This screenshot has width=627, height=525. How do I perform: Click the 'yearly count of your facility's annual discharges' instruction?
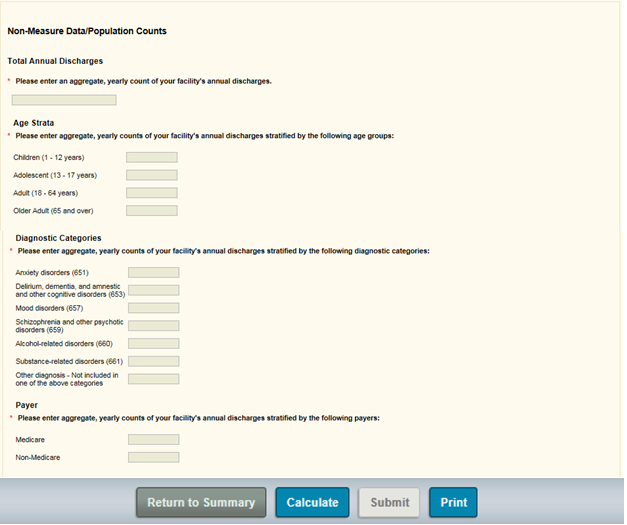click(x=144, y=81)
